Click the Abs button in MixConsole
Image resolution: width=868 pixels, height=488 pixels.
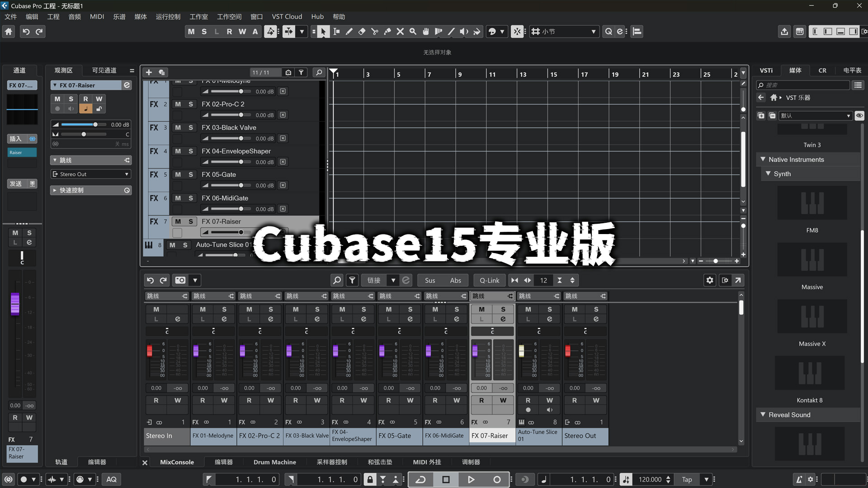(455, 280)
